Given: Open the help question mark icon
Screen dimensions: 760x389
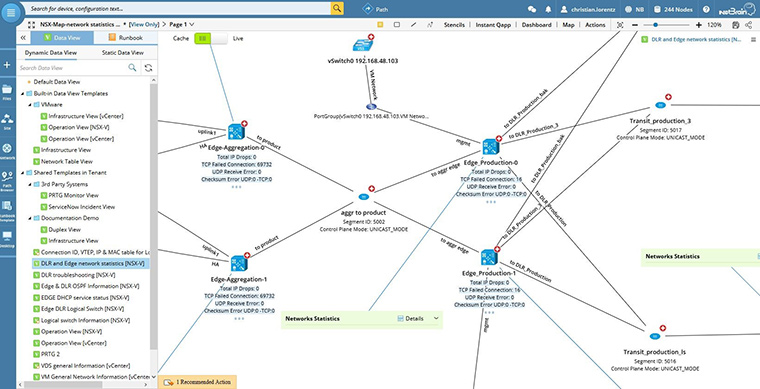Looking at the screenshot, I should (706, 9).
